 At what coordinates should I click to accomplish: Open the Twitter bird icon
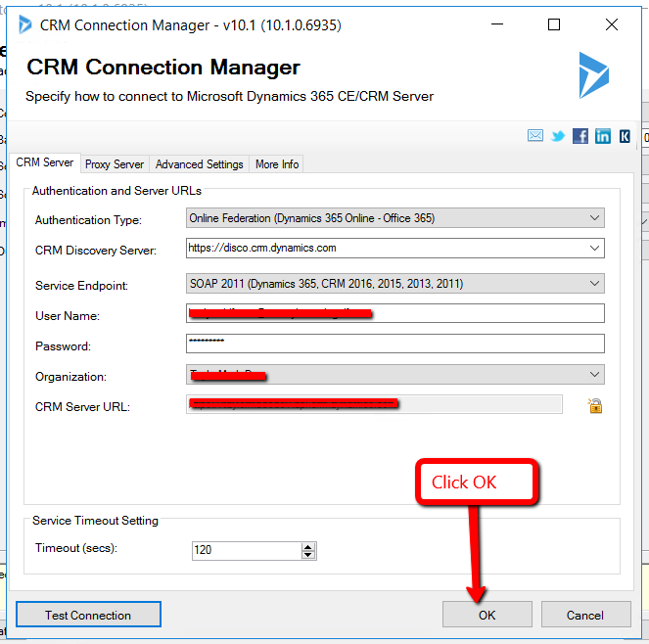[558, 136]
